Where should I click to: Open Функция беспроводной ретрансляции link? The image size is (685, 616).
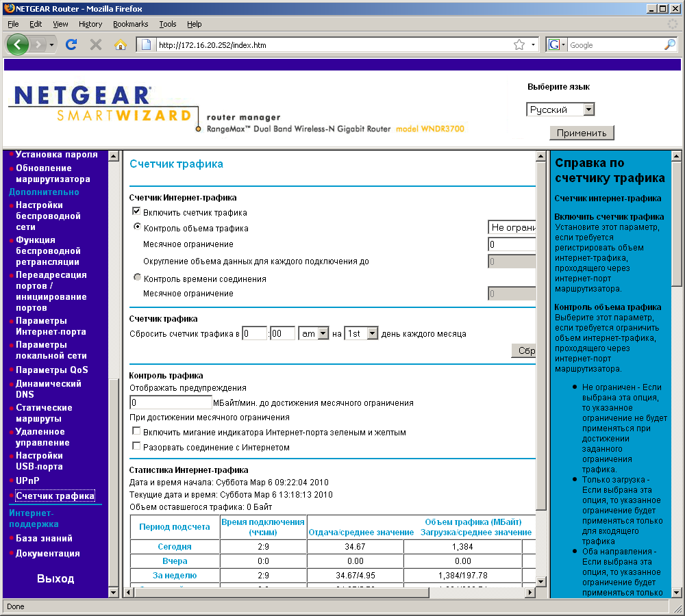coord(48,251)
